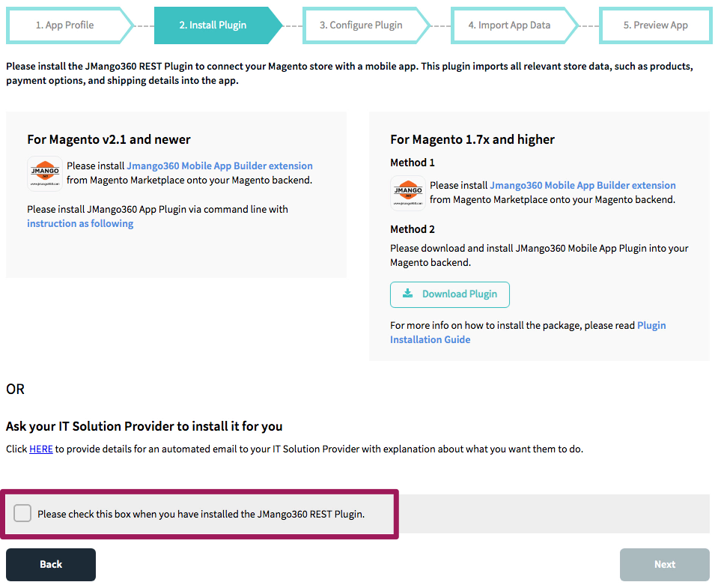Click 'Ask your IT Solution Provider' heading
The width and height of the screenshot is (721, 588).
point(144,426)
